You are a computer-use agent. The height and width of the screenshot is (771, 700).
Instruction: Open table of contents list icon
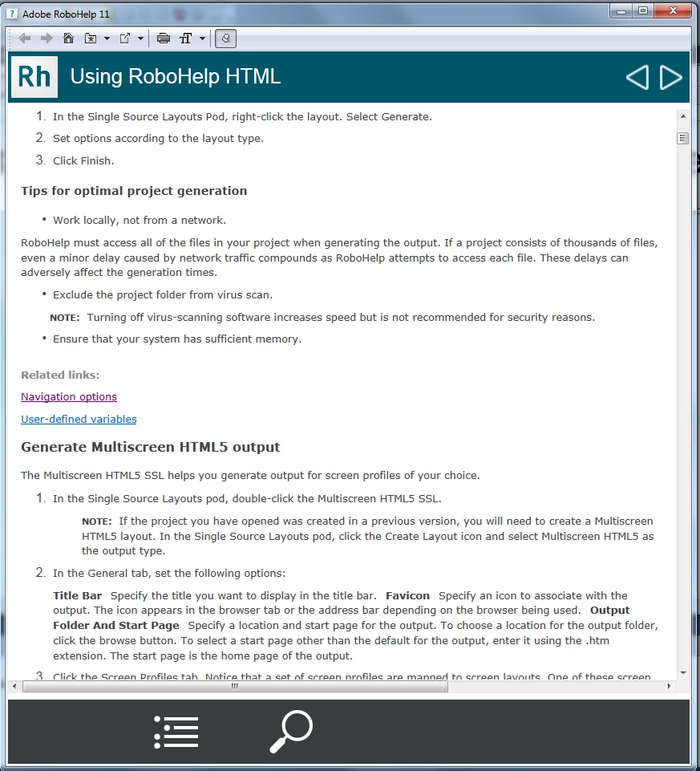(176, 732)
